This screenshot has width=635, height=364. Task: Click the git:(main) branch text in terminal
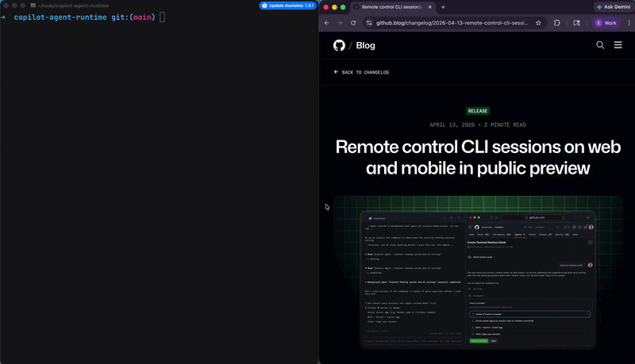[133, 17]
